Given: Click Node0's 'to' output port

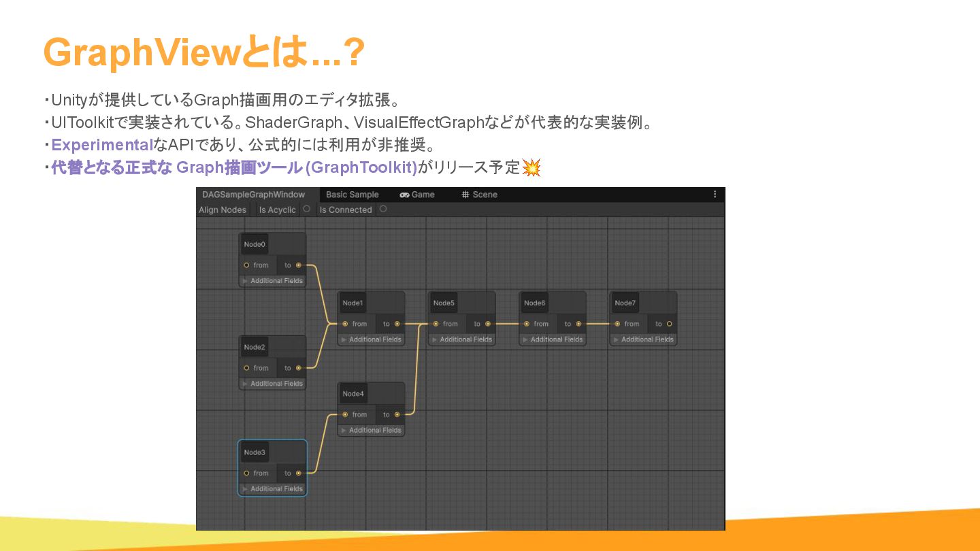Looking at the screenshot, I should pos(298,265).
